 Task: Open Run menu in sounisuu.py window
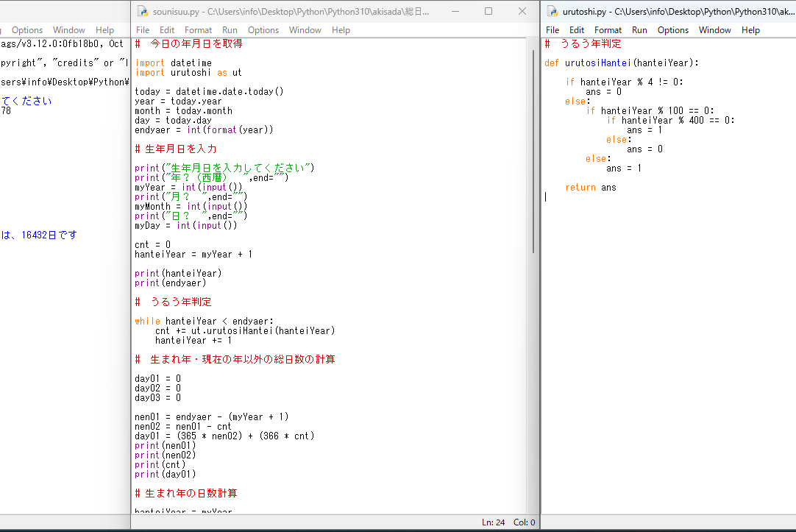tap(230, 30)
